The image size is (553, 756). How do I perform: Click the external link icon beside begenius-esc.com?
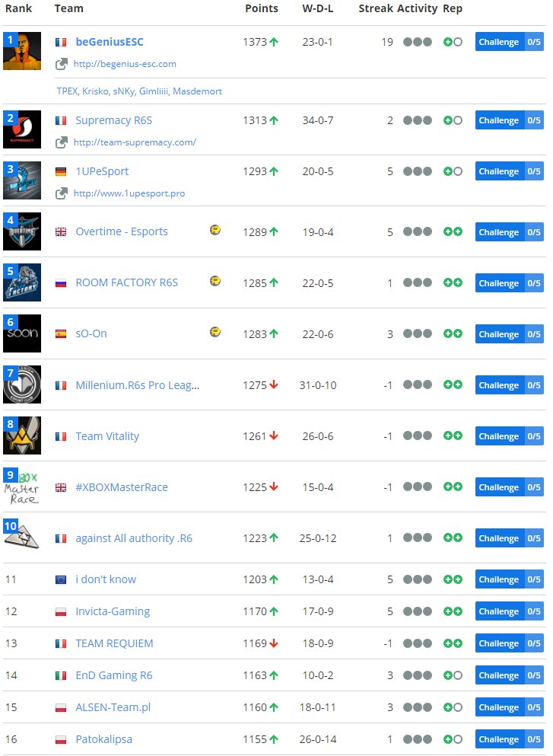(x=61, y=64)
